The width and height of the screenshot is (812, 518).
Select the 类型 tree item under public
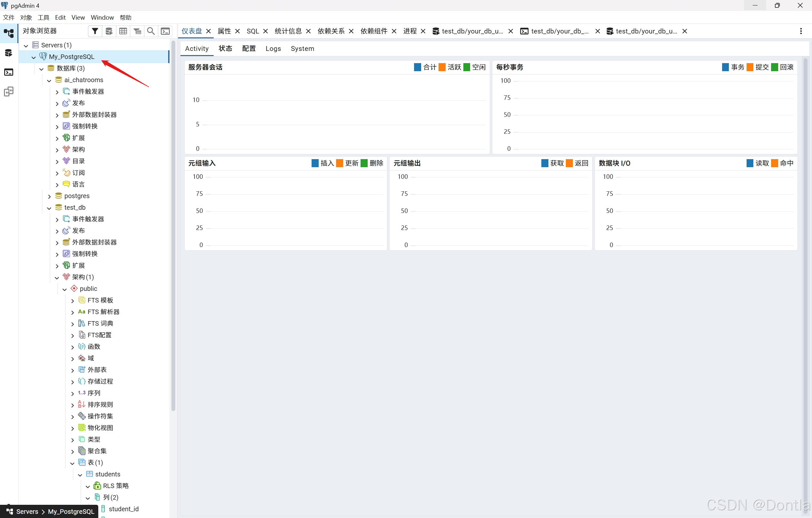tap(94, 439)
